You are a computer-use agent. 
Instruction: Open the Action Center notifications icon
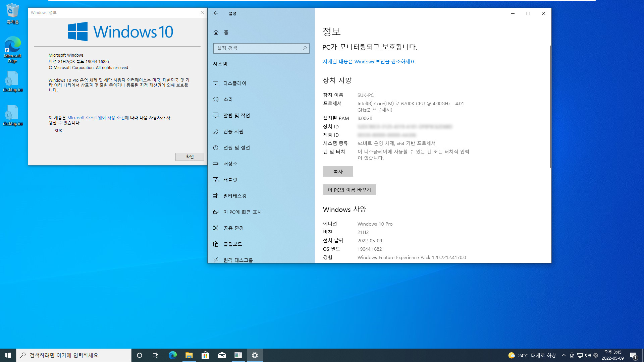(x=633, y=355)
